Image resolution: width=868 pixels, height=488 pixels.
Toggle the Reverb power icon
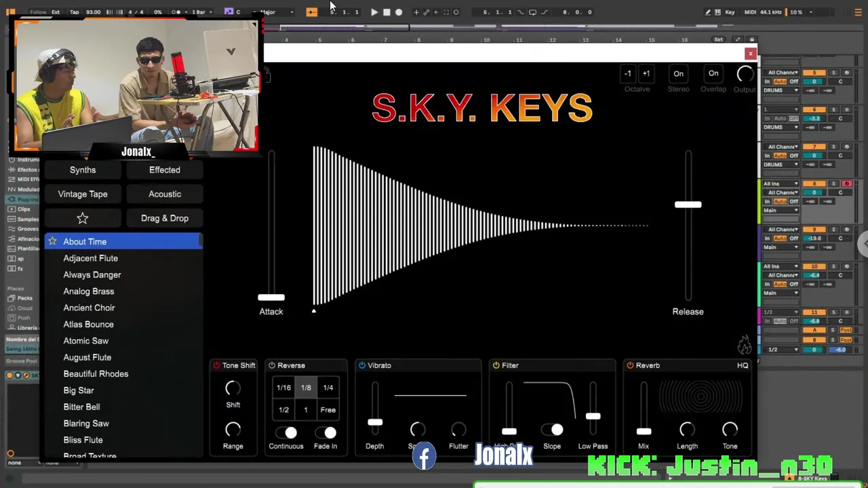630,365
